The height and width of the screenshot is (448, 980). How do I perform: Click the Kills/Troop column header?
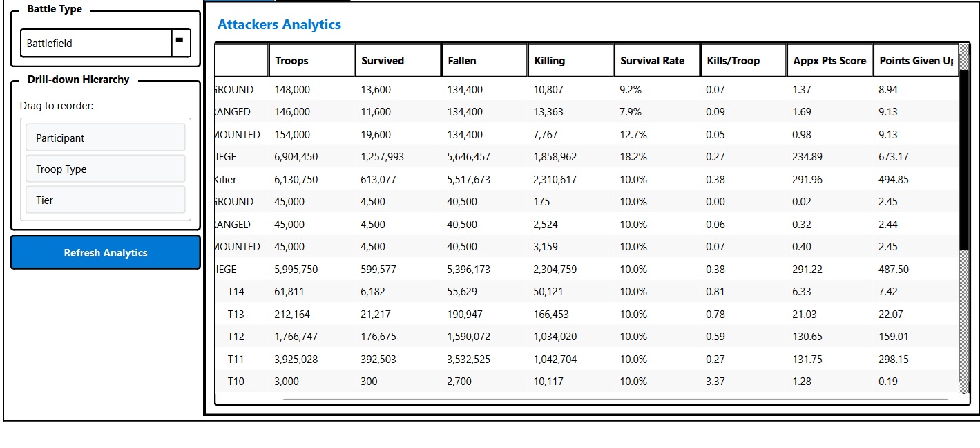[x=742, y=60]
